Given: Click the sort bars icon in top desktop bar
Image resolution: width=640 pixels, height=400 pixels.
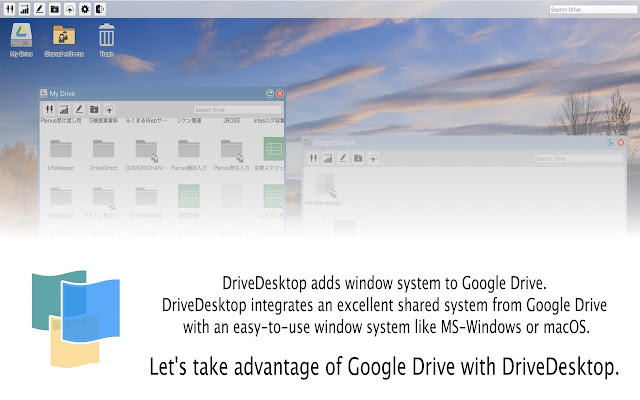Looking at the screenshot, I should point(24,9).
